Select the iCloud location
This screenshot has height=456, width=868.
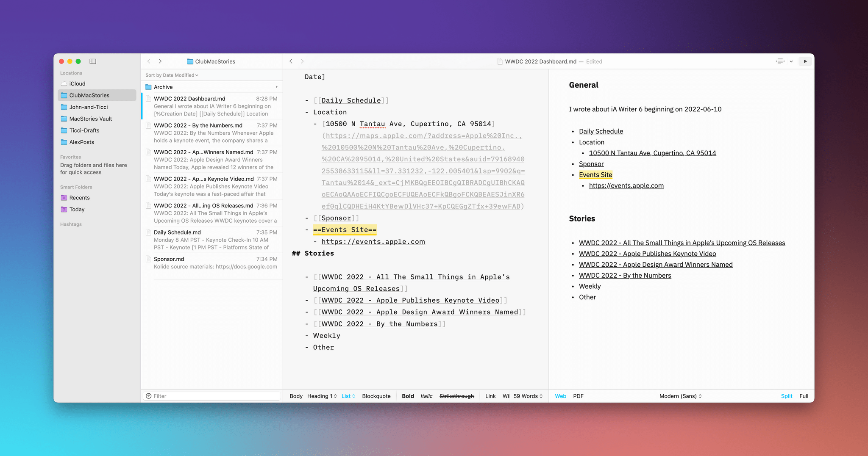[97, 84]
